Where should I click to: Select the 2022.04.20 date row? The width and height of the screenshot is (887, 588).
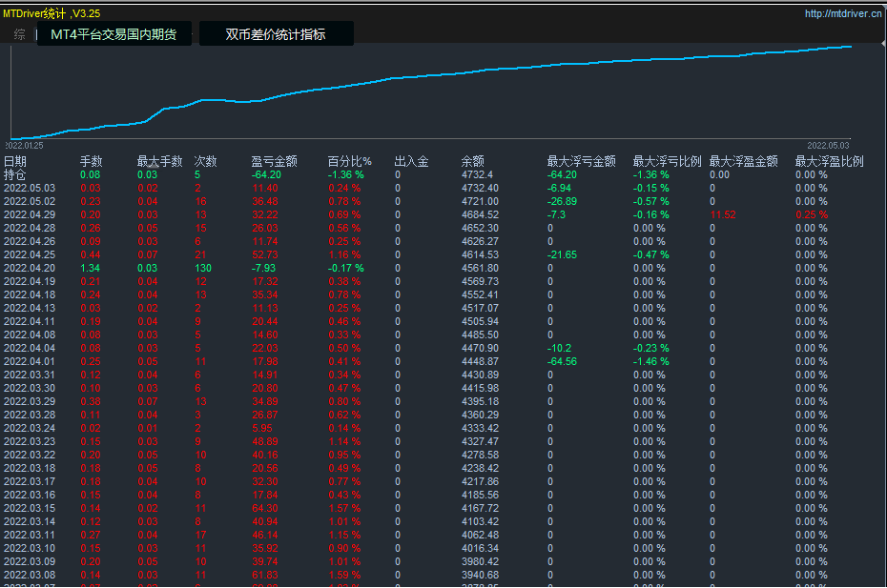point(30,268)
